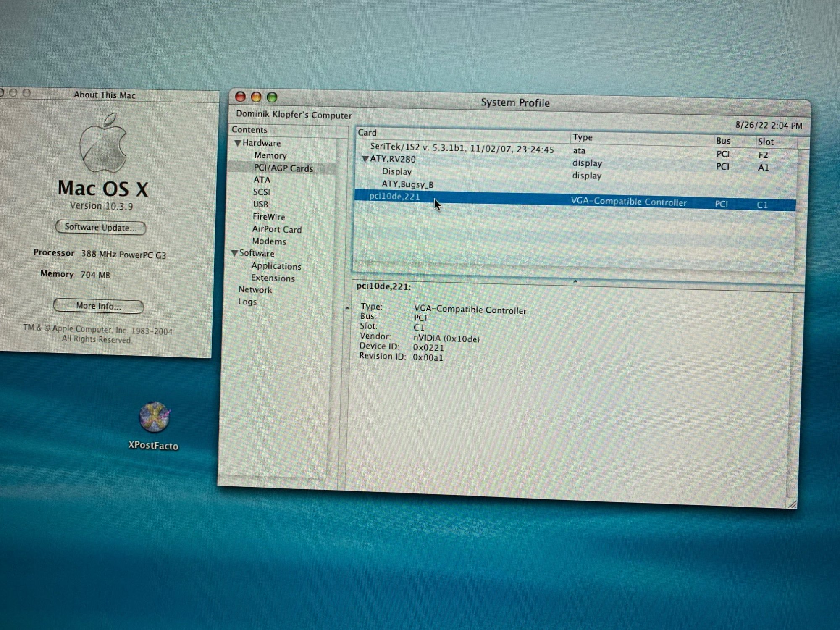Sort by the Card column header
Viewport: 840px width, 630px height.
pos(463,135)
